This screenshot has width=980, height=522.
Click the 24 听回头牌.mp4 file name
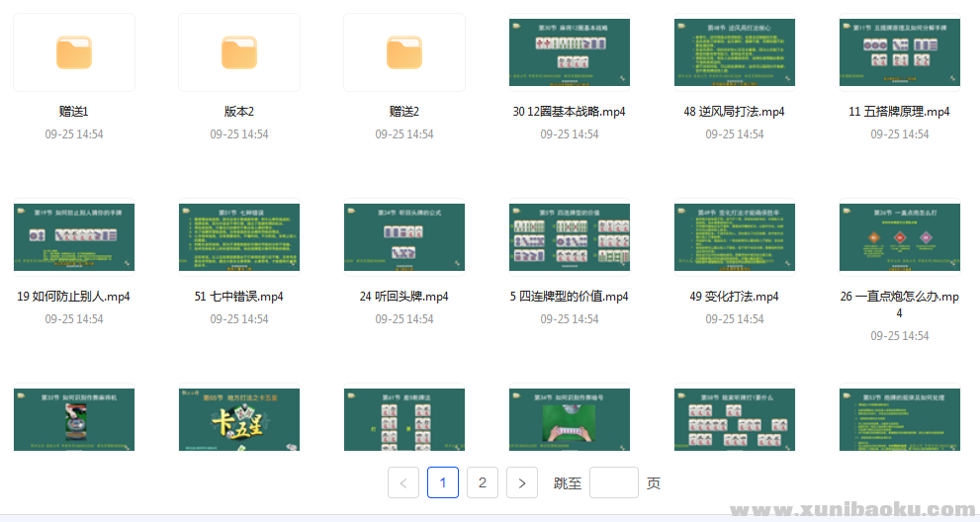coord(404,297)
